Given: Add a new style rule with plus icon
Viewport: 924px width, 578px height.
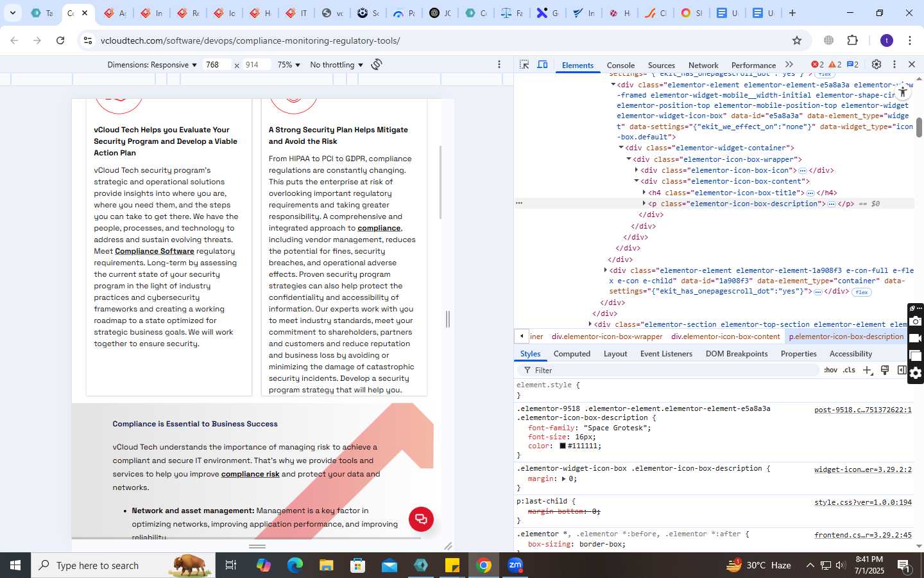Looking at the screenshot, I should 868,370.
